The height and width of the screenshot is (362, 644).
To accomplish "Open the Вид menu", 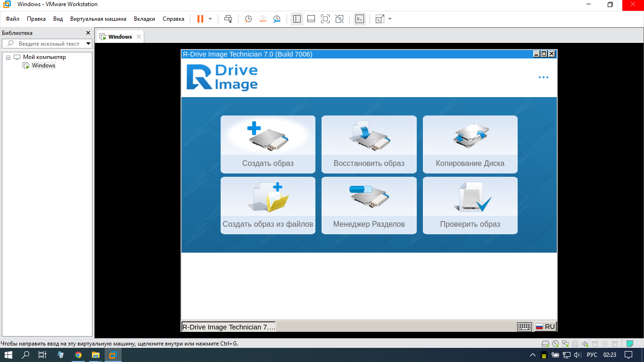I will [58, 19].
